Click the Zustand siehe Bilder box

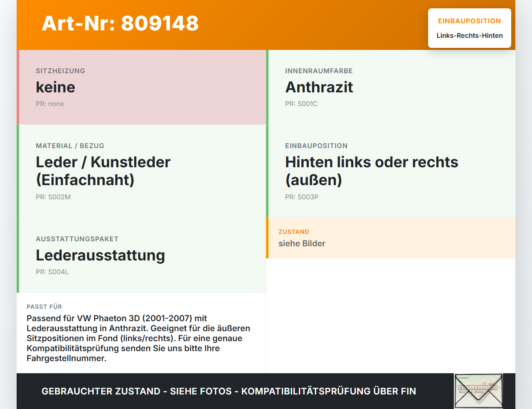click(x=391, y=238)
